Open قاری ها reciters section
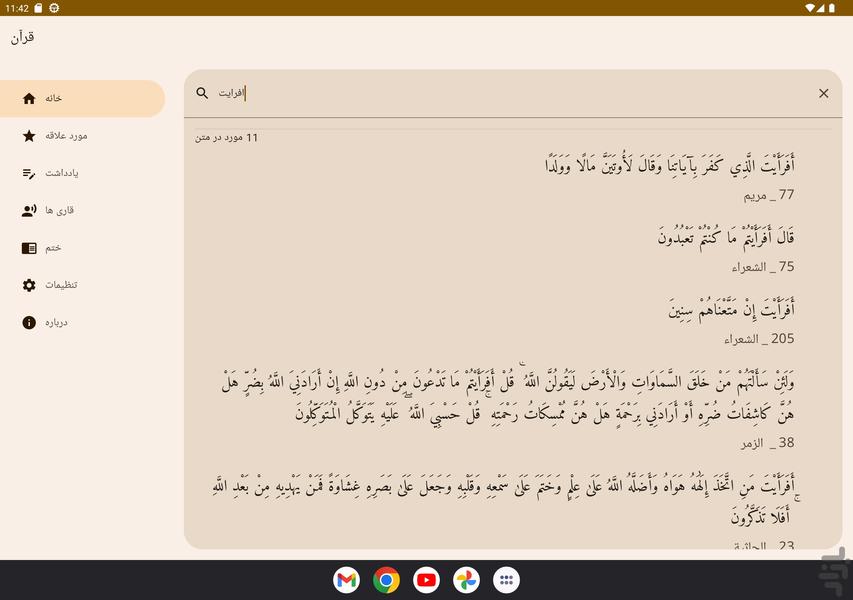The width and height of the screenshot is (853, 600). coord(82,211)
